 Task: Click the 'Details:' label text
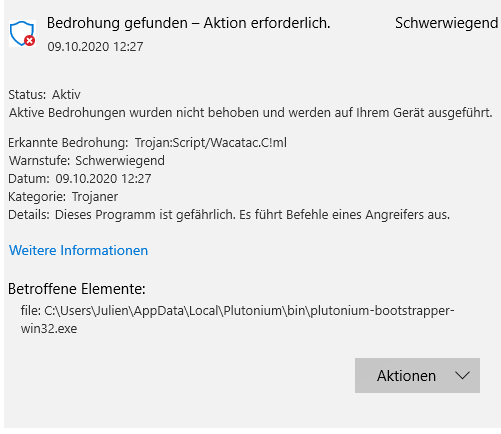point(29,215)
